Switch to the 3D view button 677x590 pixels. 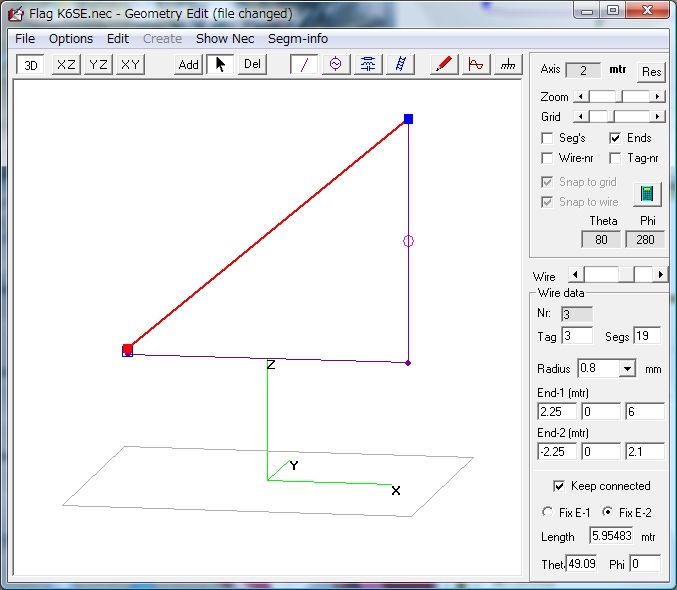(x=30, y=65)
